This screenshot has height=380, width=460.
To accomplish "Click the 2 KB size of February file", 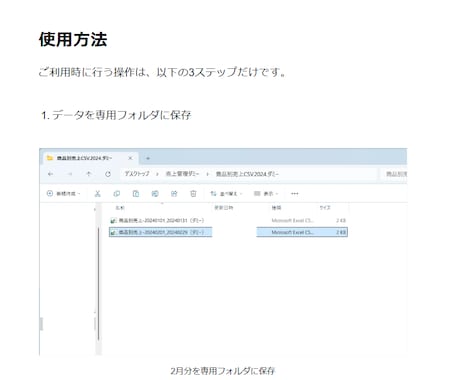I will click(x=341, y=232).
